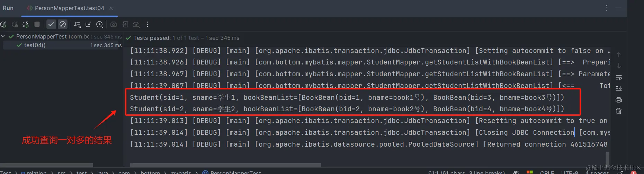The height and width of the screenshot is (174, 644).
Task: Toggle auto-test rerun icon
Action: pyautogui.click(x=26, y=24)
